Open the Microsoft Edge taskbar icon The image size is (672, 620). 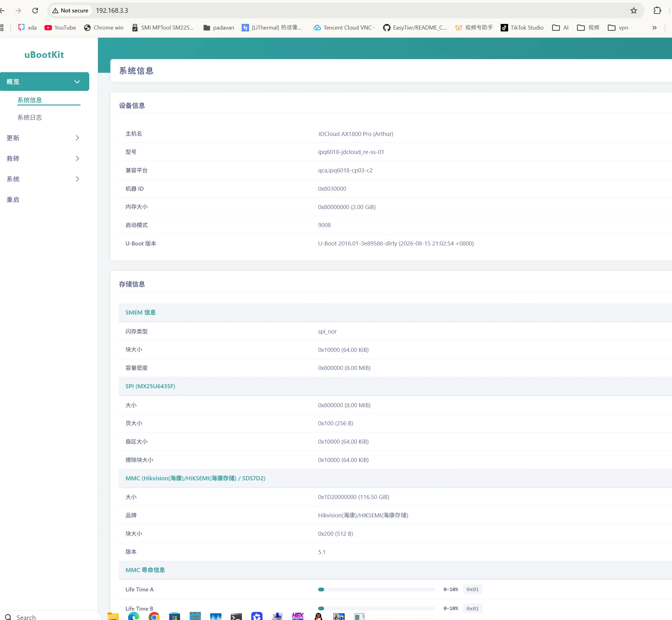pos(133,616)
